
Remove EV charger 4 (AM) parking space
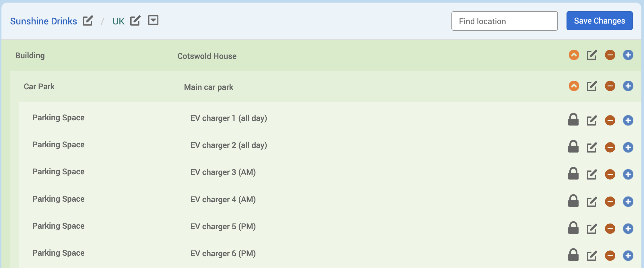point(610,202)
